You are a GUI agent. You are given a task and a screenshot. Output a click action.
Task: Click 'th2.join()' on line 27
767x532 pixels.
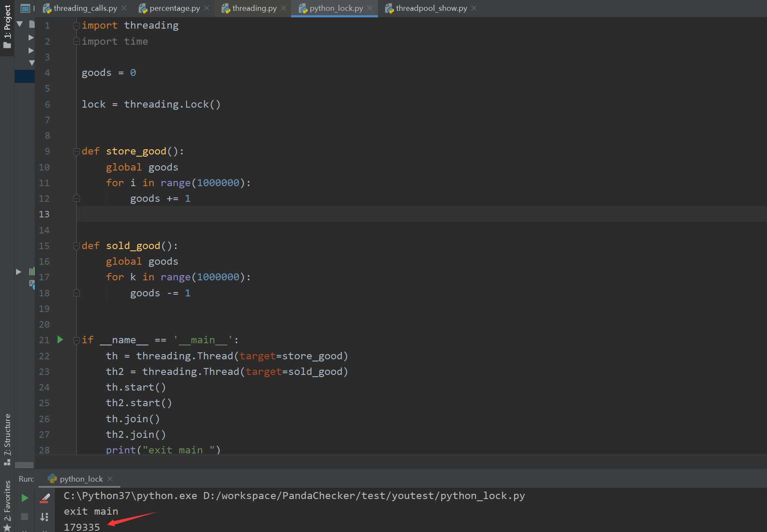coord(136,435)
